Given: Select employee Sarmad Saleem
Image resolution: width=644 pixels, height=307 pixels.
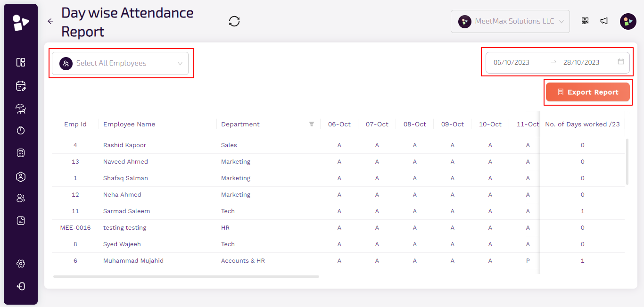Looking at the screenshot, I should pos(126,211).
